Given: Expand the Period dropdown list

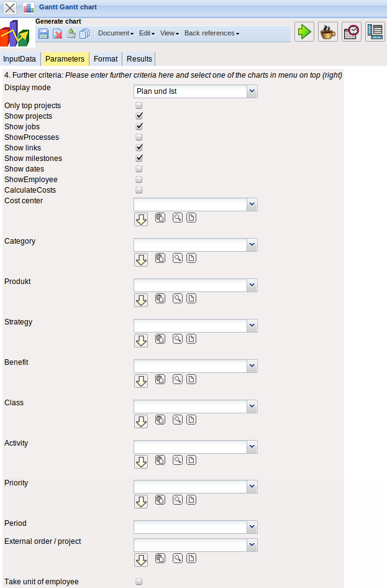Looking at the screenshot, I should [x=252, y=527].
